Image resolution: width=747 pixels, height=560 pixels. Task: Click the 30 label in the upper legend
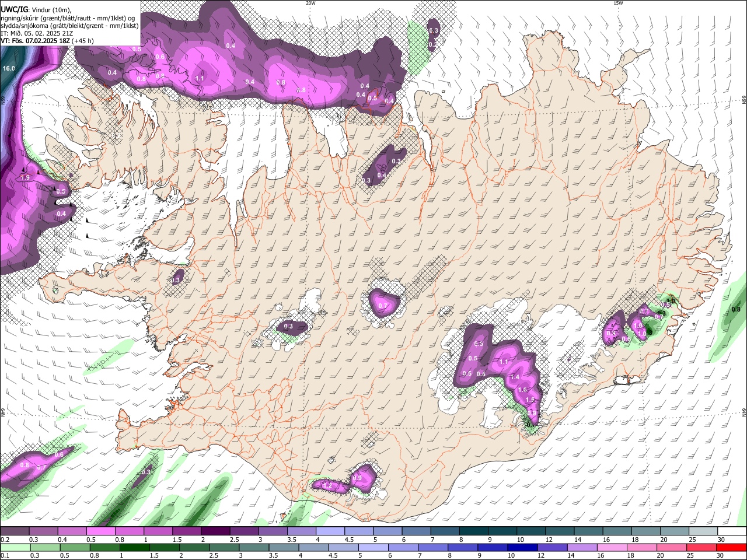click(721, 540)
